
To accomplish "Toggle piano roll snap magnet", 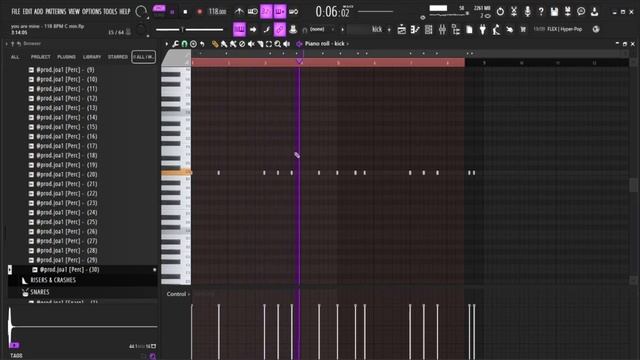I will (184, 44).
